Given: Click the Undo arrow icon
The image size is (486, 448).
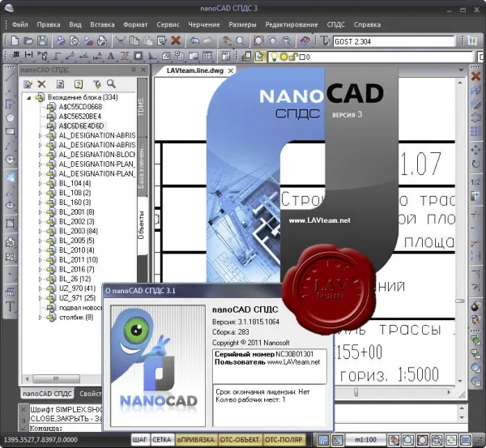Looking at the screenshot, I should (194, 41).
